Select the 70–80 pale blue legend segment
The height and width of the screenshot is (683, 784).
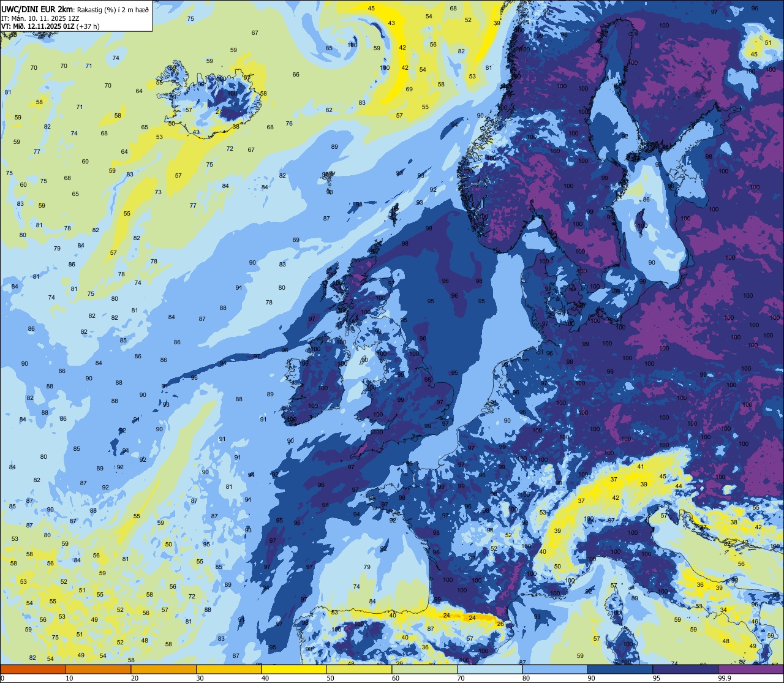[x=489, y=669]
